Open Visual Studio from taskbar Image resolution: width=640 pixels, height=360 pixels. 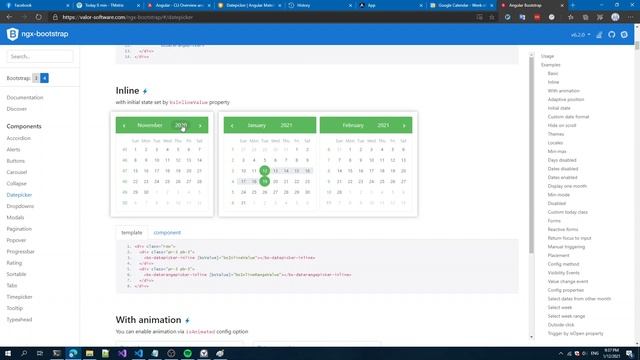tap(122, 353)
